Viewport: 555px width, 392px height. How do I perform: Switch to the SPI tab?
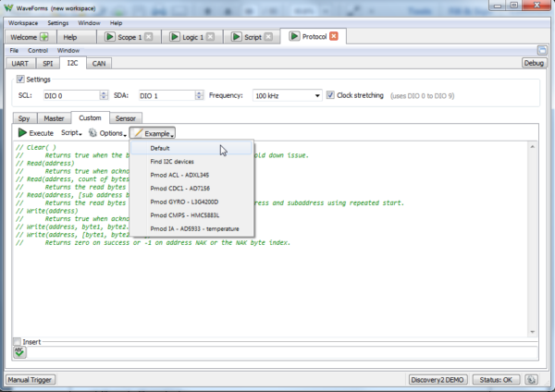pyautogui.click(x=48, y=63)
